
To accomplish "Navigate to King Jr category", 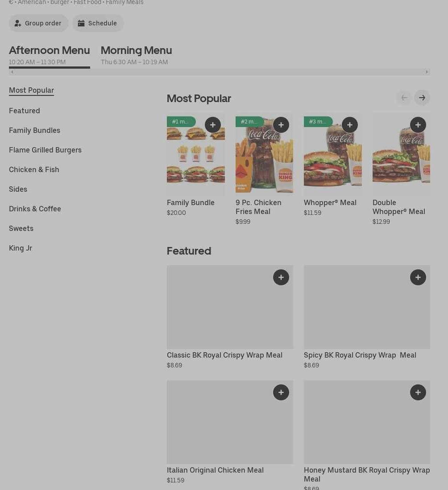I will click(21, 248).
